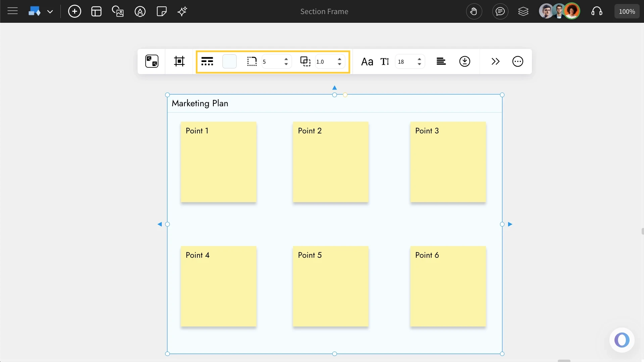Open the comments panel
The width and height of the screenshot is (644, 362).
click(500, 11)
